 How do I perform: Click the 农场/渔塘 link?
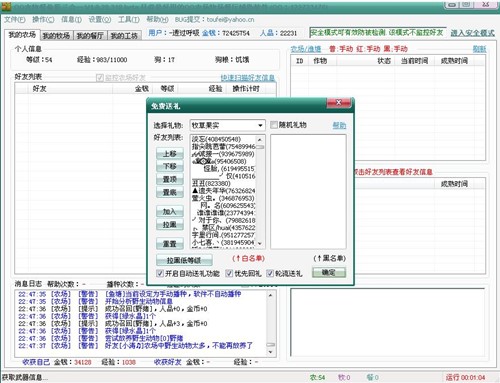point(306,49)
